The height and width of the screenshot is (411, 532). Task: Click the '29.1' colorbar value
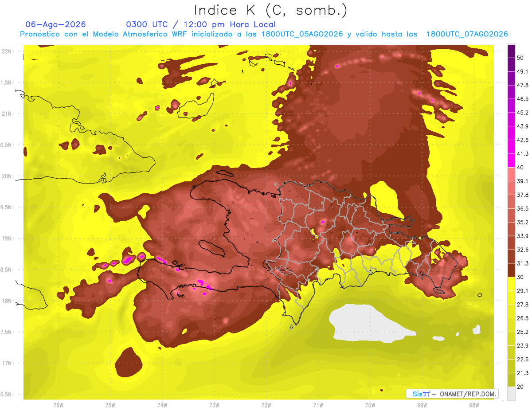(x=523, y=291)
